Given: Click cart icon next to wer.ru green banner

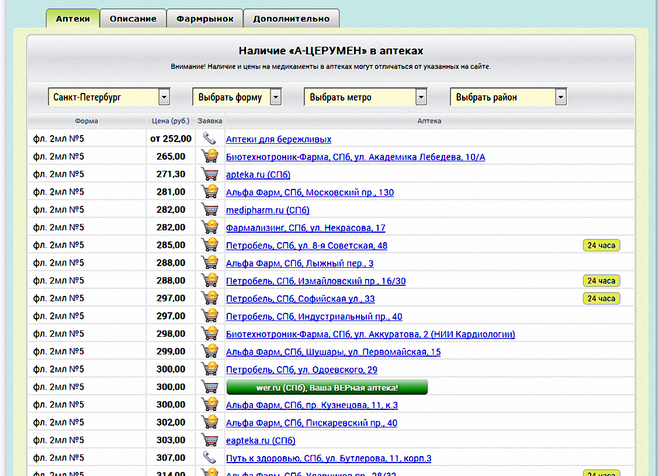Looking at the screenshot, I should click(210, 386).
